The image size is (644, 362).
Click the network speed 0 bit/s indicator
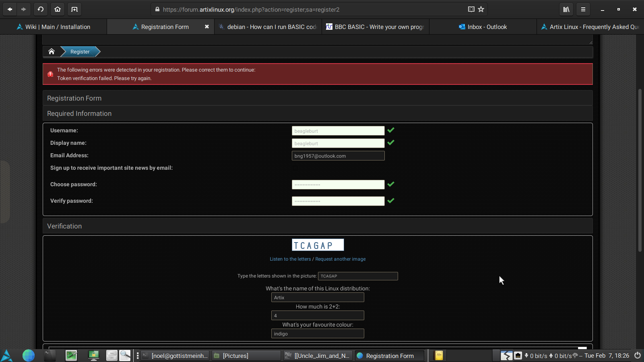548,356
